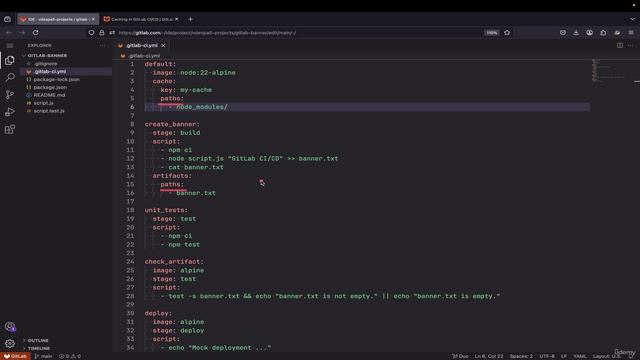Click the tracking protection shield icon
Screen dimensions: 640x360
91,33
